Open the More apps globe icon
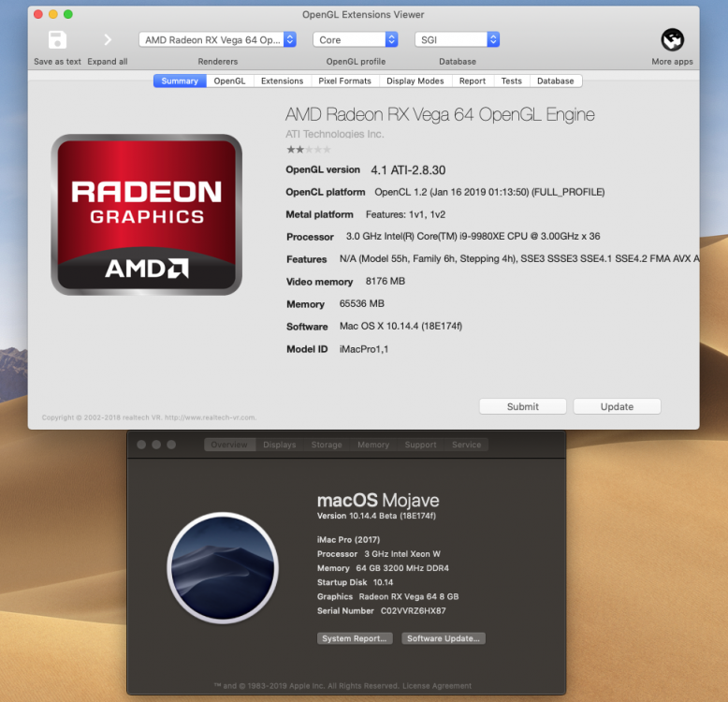The width and height of the screenshot is (728, 702). [672, 40]
